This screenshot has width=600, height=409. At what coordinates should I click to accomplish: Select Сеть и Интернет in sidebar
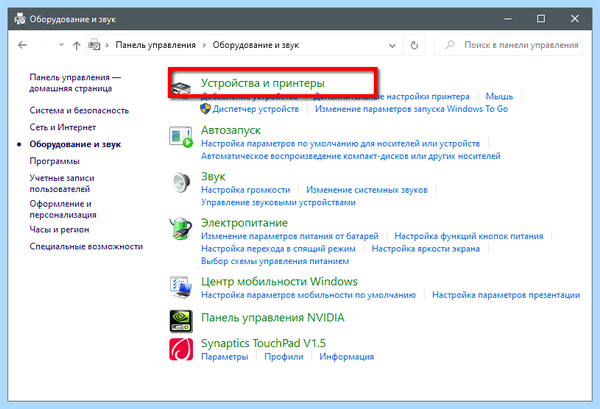tap(63, 127)
